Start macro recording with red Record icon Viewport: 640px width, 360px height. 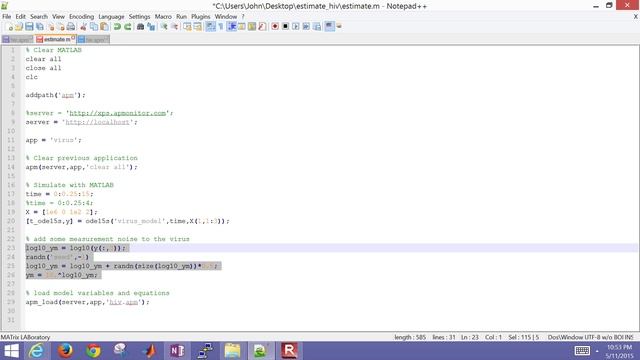pos(275,27)
